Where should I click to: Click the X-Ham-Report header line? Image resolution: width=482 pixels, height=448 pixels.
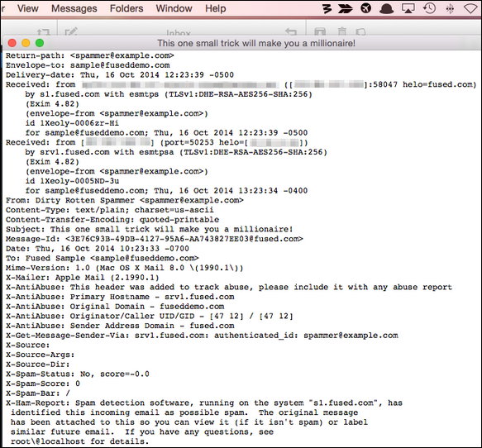[204, 403]
